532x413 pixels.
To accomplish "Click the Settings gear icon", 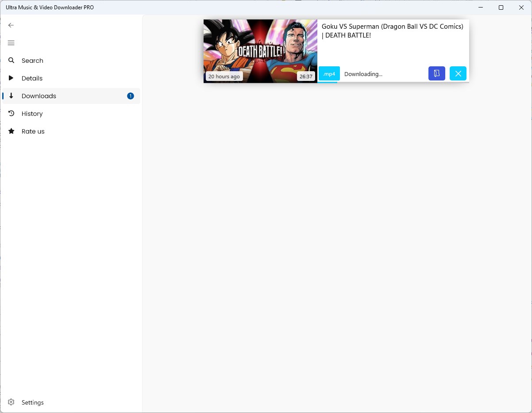I will pos(12,402).
